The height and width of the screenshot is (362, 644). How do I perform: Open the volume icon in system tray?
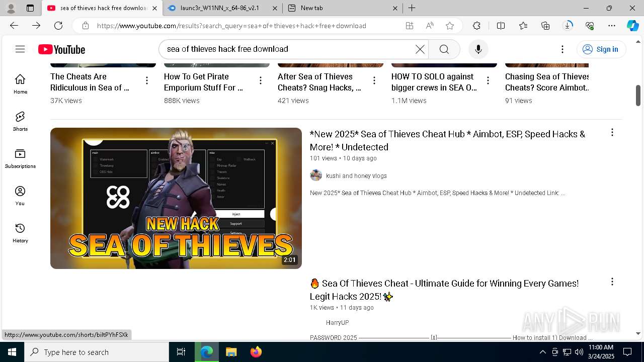coord(579,352)
